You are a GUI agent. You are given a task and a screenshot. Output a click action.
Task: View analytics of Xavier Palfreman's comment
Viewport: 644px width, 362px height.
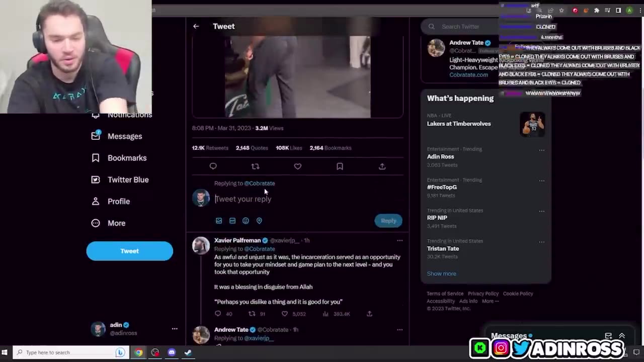[x=326, y=314]
